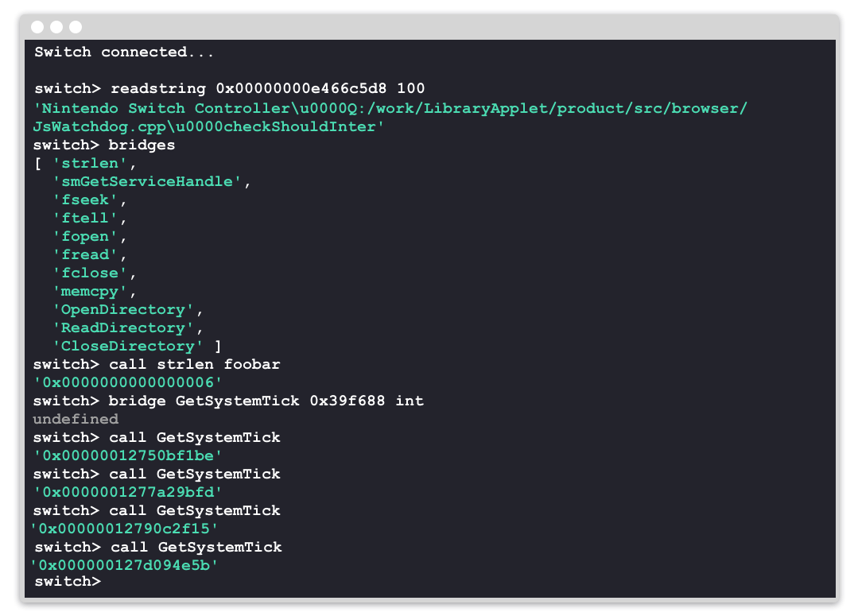This screenshot has width=858, height=616.
Task: Click the gray 'undefined' output
Action: [76, 419]
